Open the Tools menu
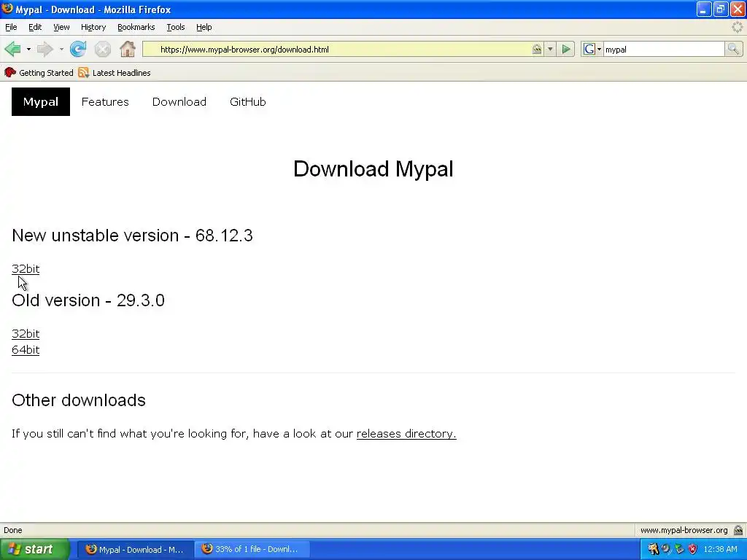Viewport: 747px width, 560px height. click(175, 27)
